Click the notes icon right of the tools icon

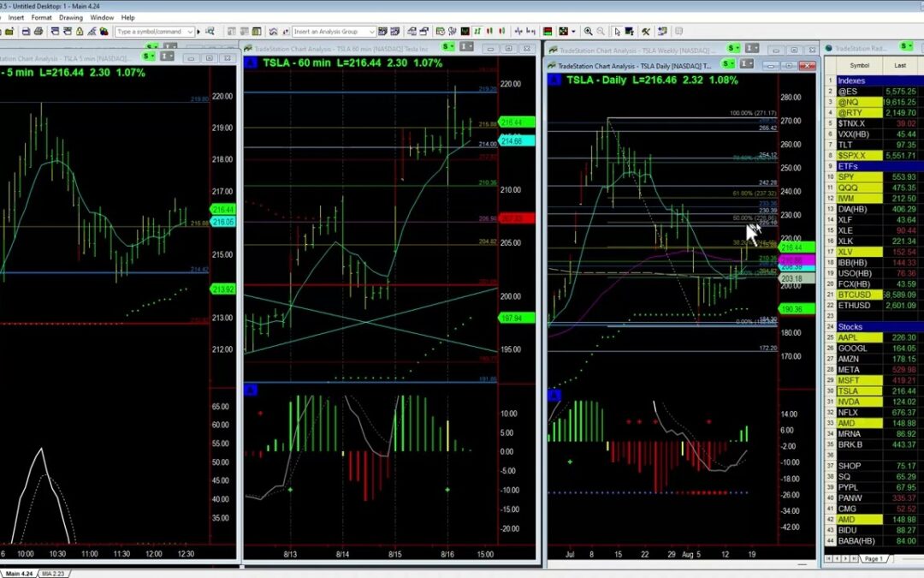662,32
